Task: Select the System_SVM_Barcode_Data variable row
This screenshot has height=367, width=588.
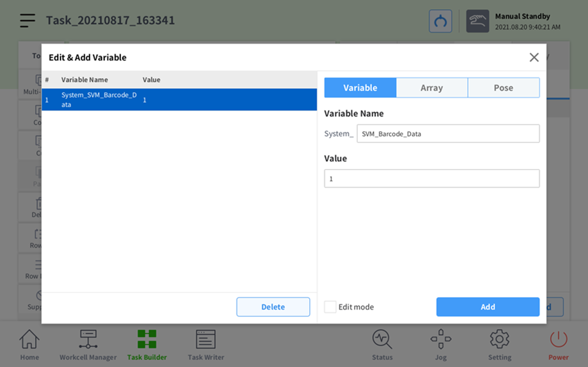Action: [179, 100]
